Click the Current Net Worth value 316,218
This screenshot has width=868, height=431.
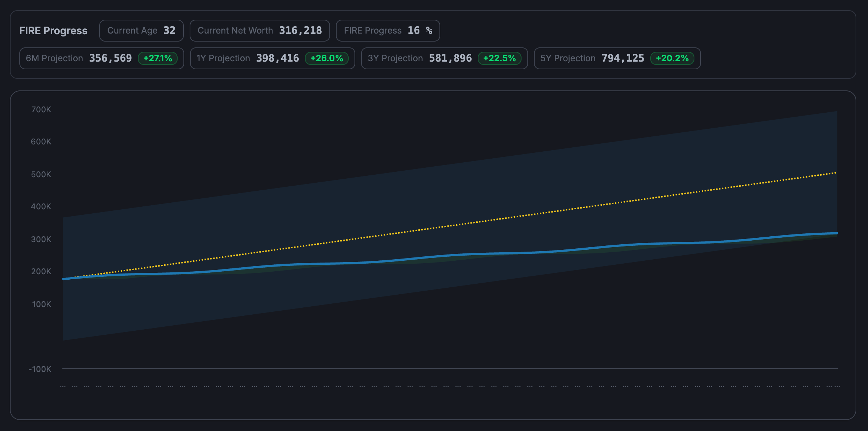[x=300, y=31]
